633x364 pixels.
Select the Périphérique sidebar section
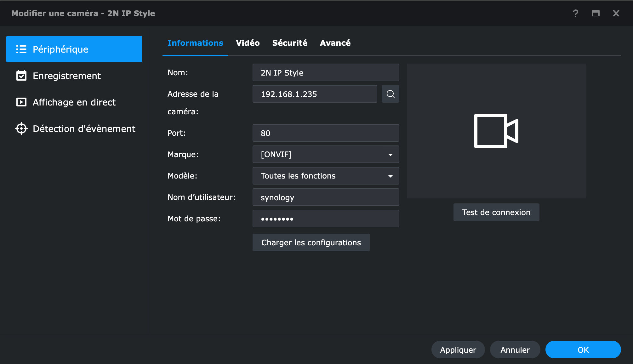(x=74, y=49)
